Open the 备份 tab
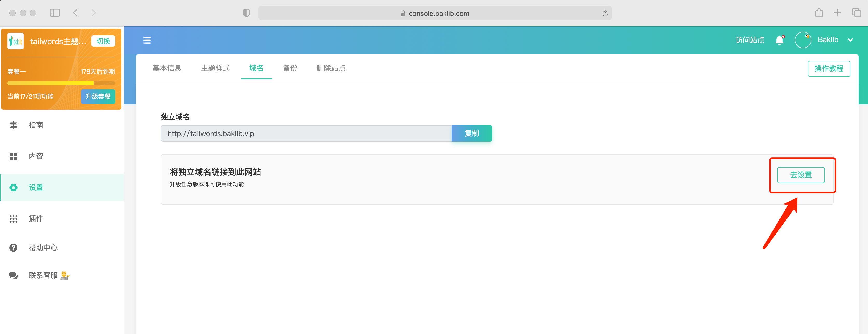The height and width of the screenshot is (334, 868). point(290,68)
